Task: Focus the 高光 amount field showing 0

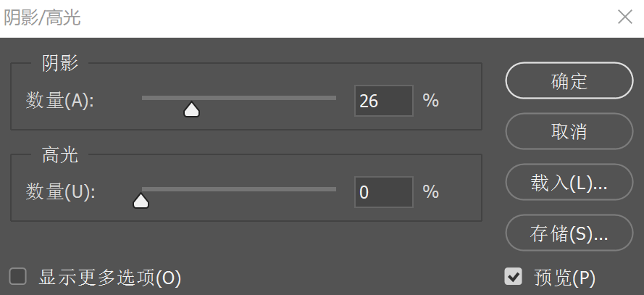Action: point(383,192)
